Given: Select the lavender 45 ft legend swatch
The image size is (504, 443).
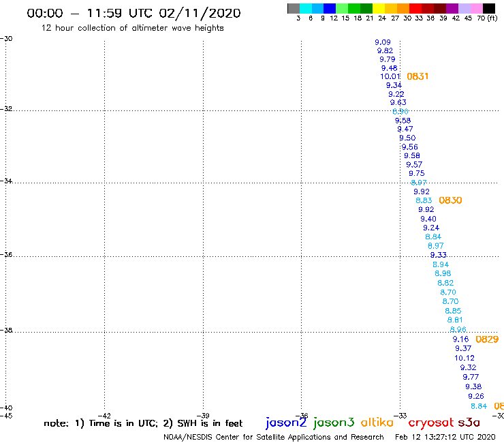Looking at the screenshot, I should 464,8.
